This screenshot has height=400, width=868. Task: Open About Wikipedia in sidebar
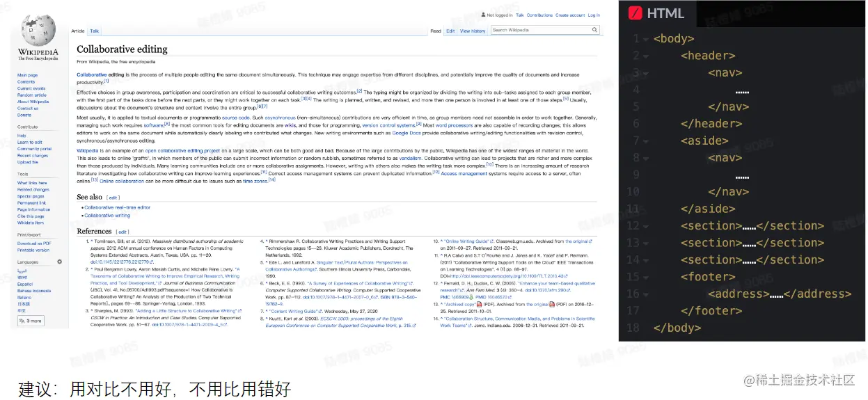pos(33,102)
